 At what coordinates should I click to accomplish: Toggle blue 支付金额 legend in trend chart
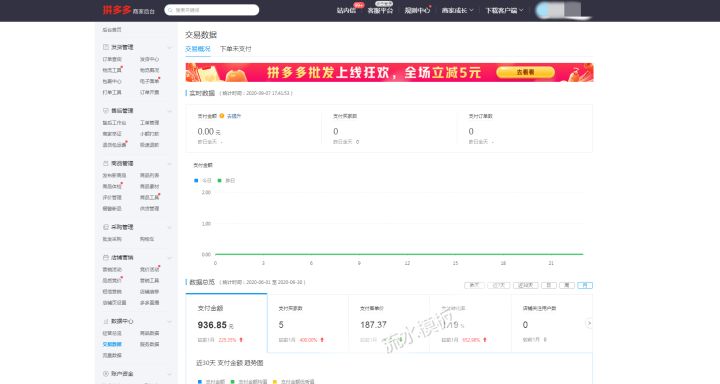(x=199, y=381)
